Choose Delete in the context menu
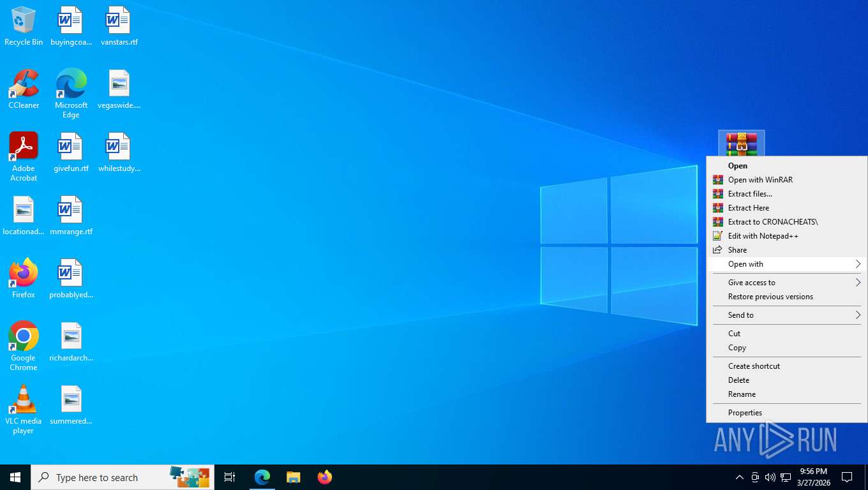Viewport: 868px width, 490px height. point(787,380)
